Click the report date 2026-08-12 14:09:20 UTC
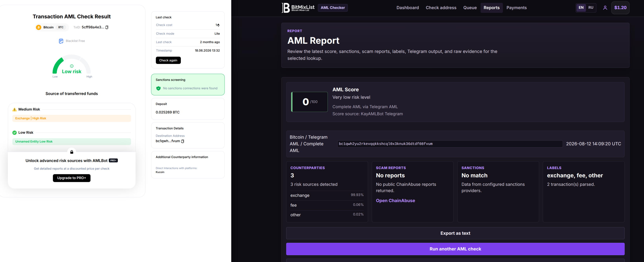Viewport: 644px width, 262px height. (x=593, y=144)
